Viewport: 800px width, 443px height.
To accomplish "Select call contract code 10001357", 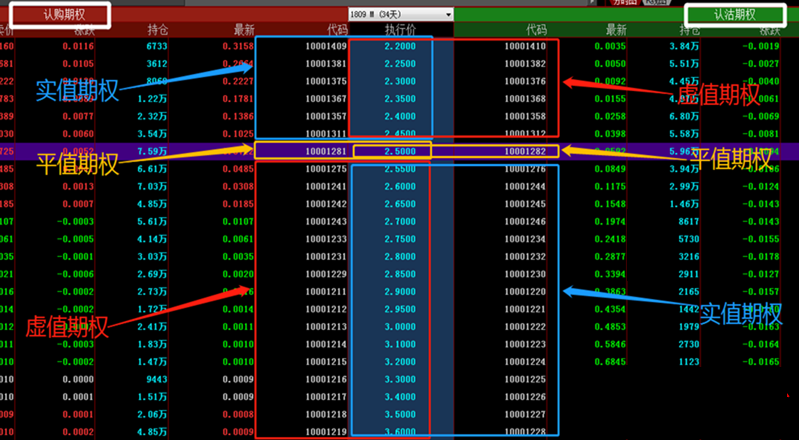I will [326, 116].
